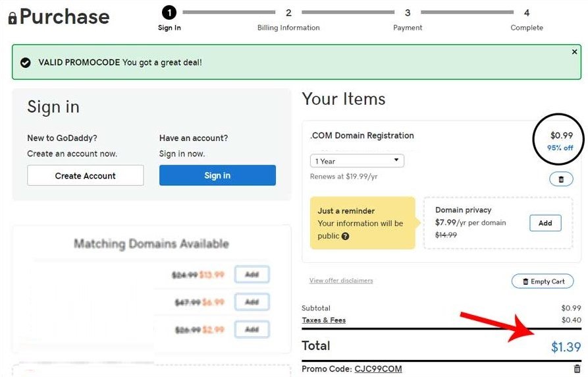Click the blue Sign in button
588x377 pixels.
(217, 175)
